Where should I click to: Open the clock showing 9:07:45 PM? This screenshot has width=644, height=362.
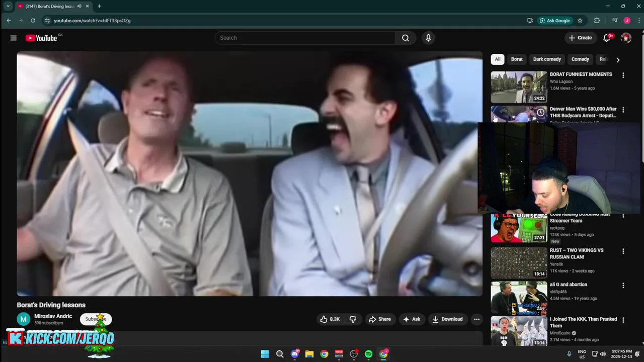coord(622,354)
